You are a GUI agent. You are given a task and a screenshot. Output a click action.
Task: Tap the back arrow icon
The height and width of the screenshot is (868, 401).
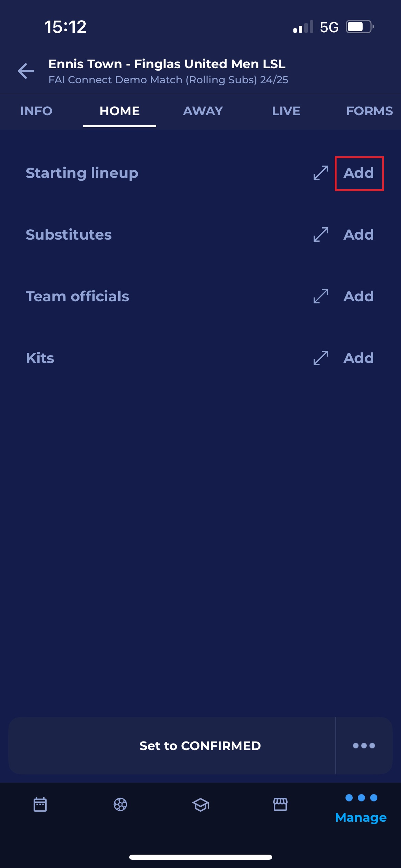(26, 71)
